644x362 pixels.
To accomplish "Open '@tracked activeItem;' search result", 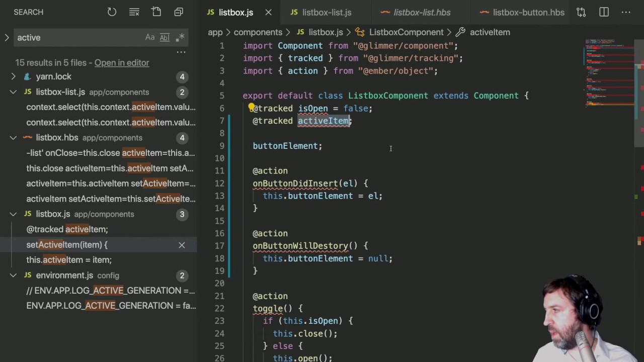I will click(x=67, y=229).
